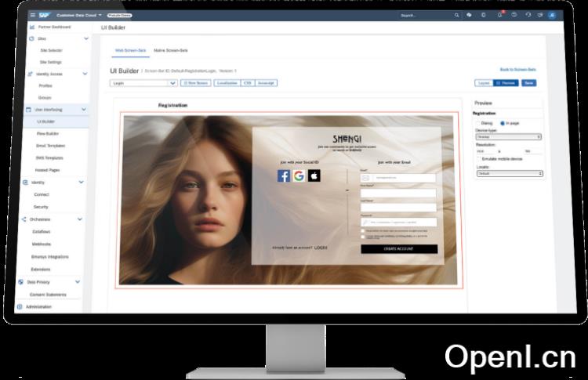
Task: Click the Javascript button
Action: click(x=266, y=83)
